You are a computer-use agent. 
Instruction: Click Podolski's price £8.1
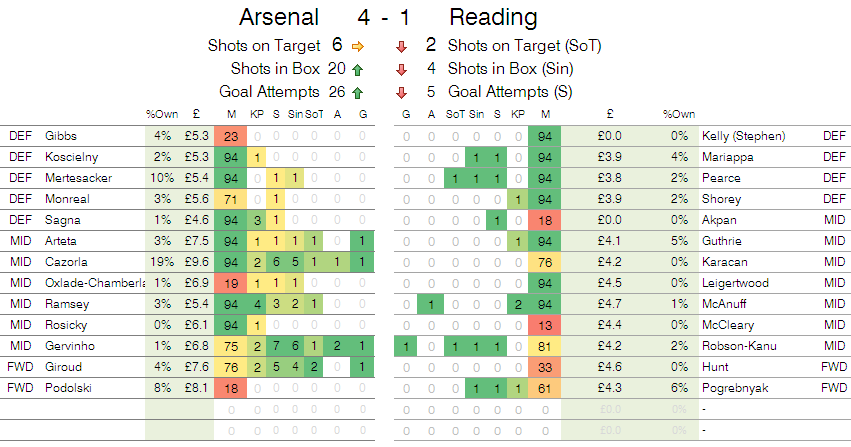pos(196,388)
